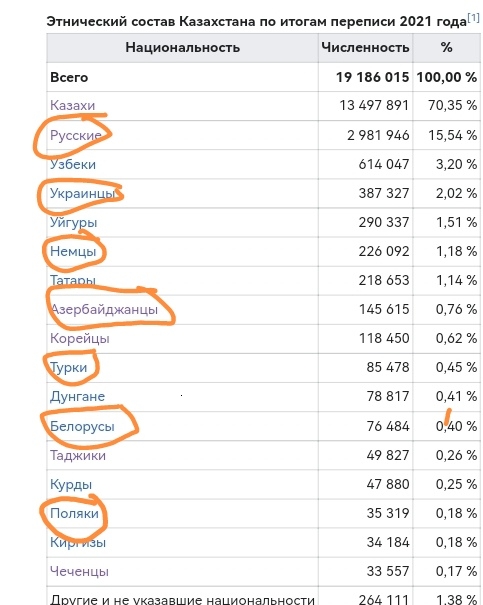Screen dimensions: 483x605
Task: Open the Белорусы link
Action: click(x=82, y=426)
